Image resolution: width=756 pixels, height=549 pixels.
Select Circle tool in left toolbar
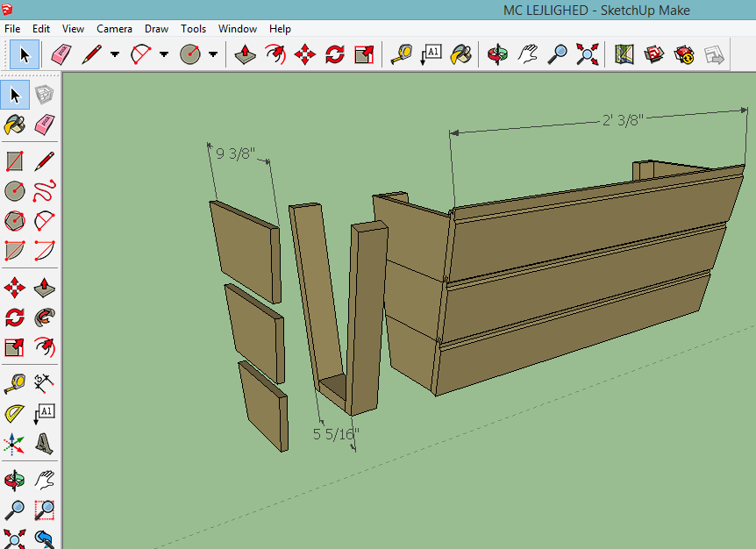pyautogui.click(x=14, y=191)
